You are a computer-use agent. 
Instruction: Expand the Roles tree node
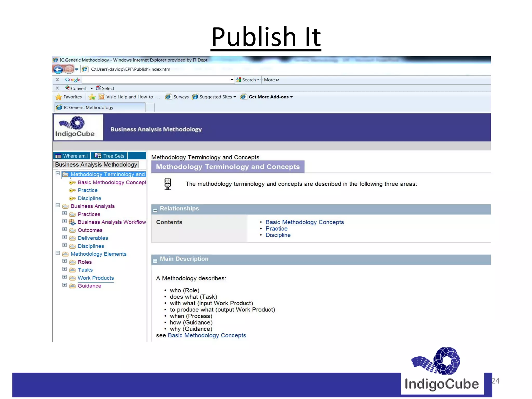click(x=65, y=261)
